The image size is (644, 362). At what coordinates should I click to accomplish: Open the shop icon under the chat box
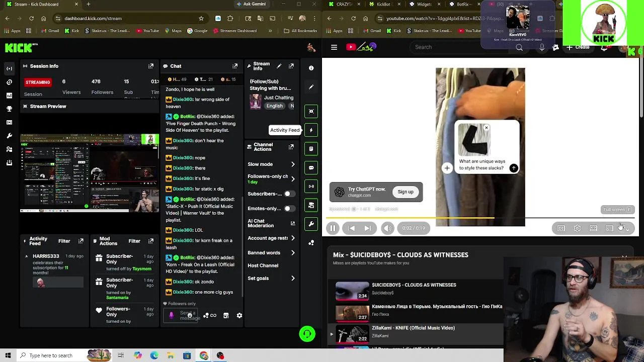[226, 315]
